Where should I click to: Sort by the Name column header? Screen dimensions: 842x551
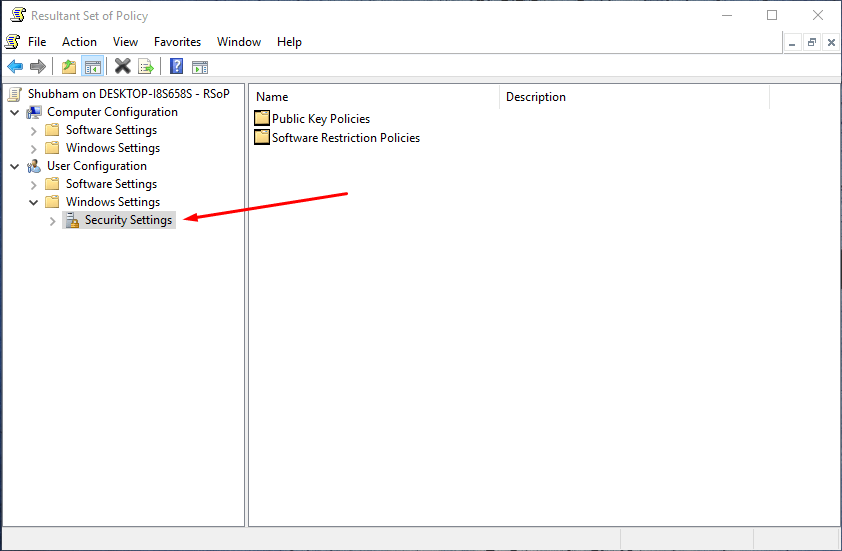point(375,97)
